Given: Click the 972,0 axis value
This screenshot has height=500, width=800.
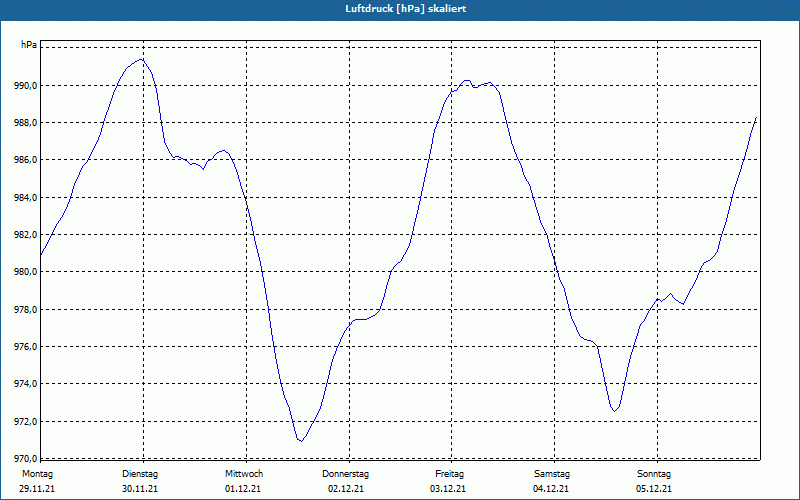Looking at the screenshot, I should [x=26, y=422].
